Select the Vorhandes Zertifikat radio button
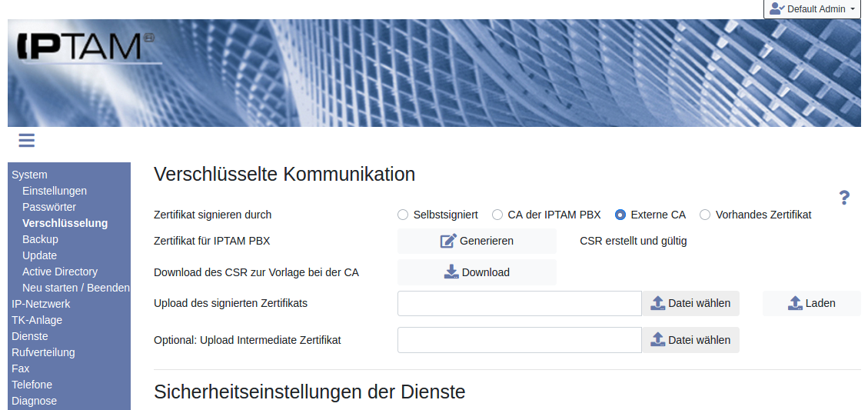Image resolution: width=868 pixels, height=410 pixels. (705, 215)
